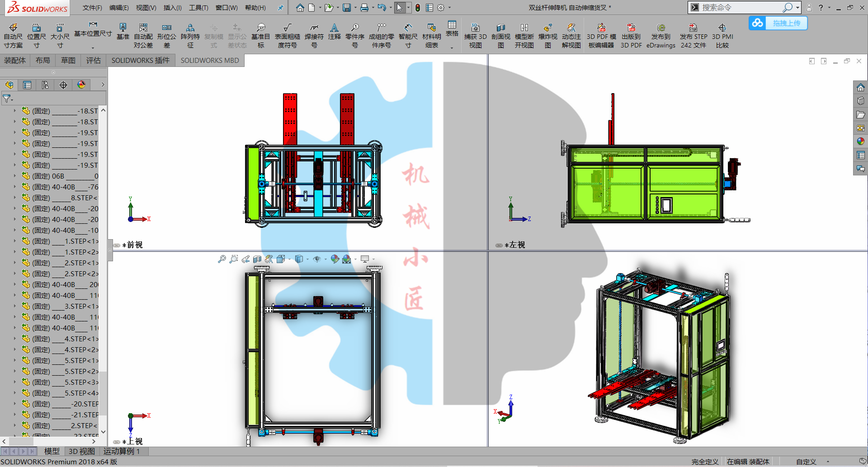Select the Datum Target tool (基准目标)

click(261, 36)
